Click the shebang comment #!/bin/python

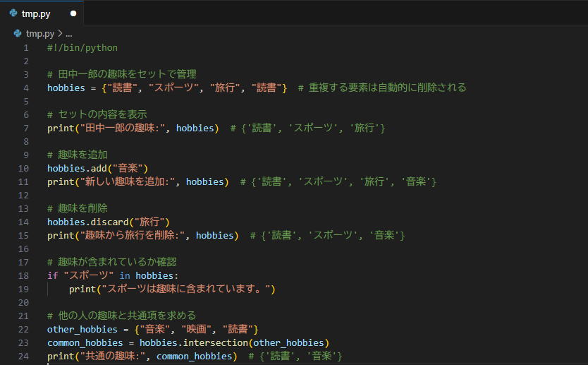point(82,48)
